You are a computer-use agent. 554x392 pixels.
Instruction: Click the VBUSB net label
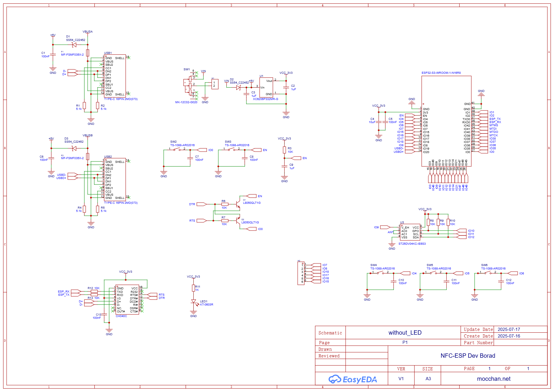tap(88, 135)
